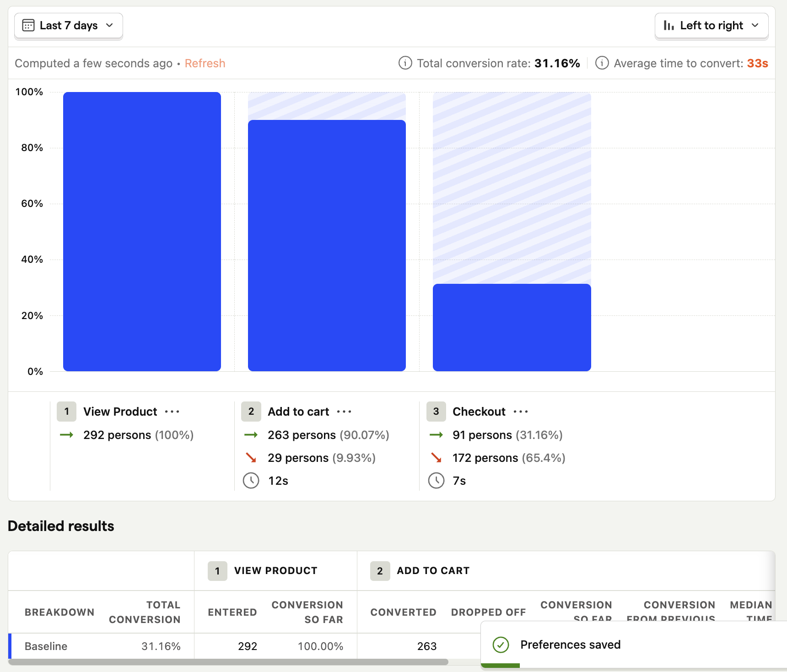Click the green arrow icon under Add to cart

pyautogui.click(x=251, y=435)
